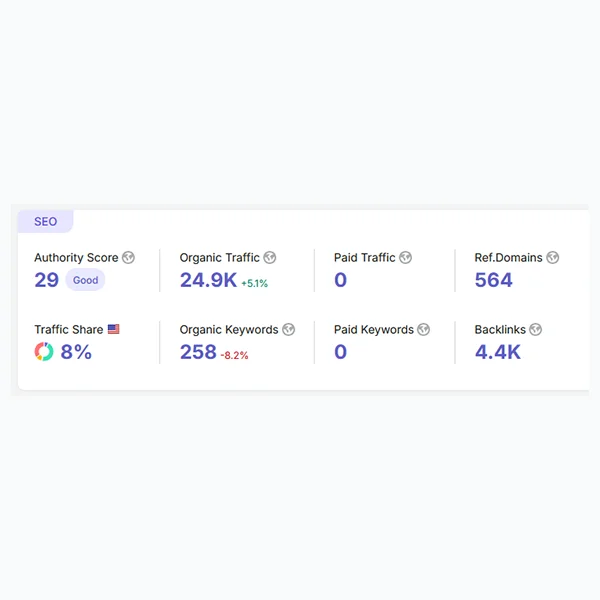Click the globe icon beside Organic Traffic
The height and width of the screenshot is (600, 600).
point(270,258)
